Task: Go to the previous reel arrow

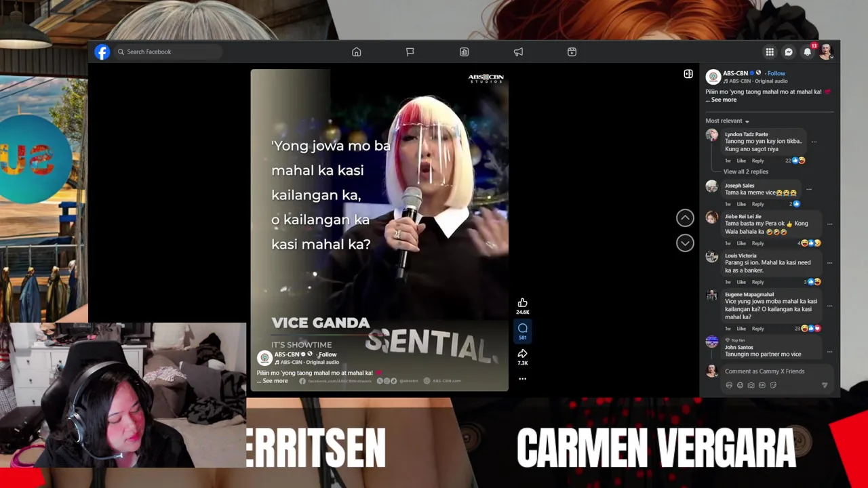Action: (x=685, y=218)
